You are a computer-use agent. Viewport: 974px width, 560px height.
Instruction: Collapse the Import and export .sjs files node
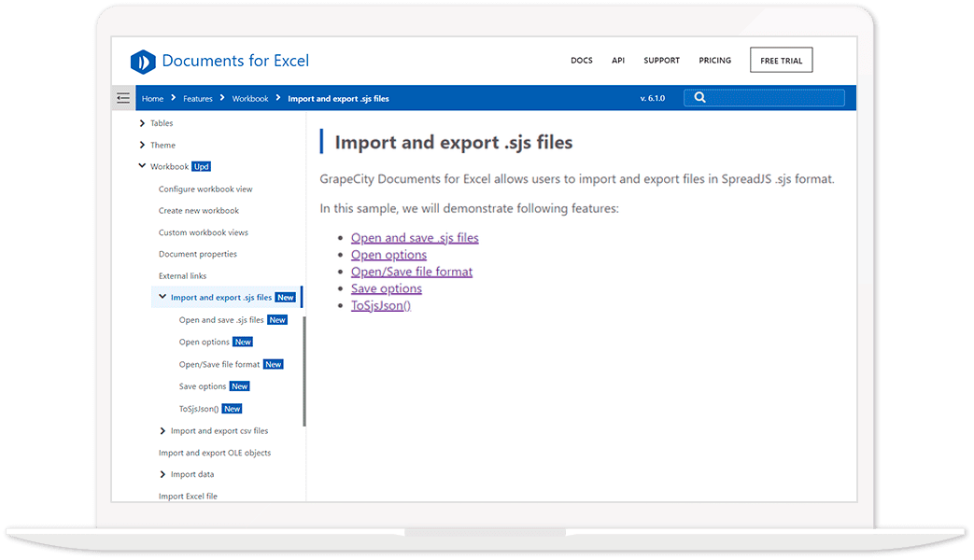pos(161,297)
